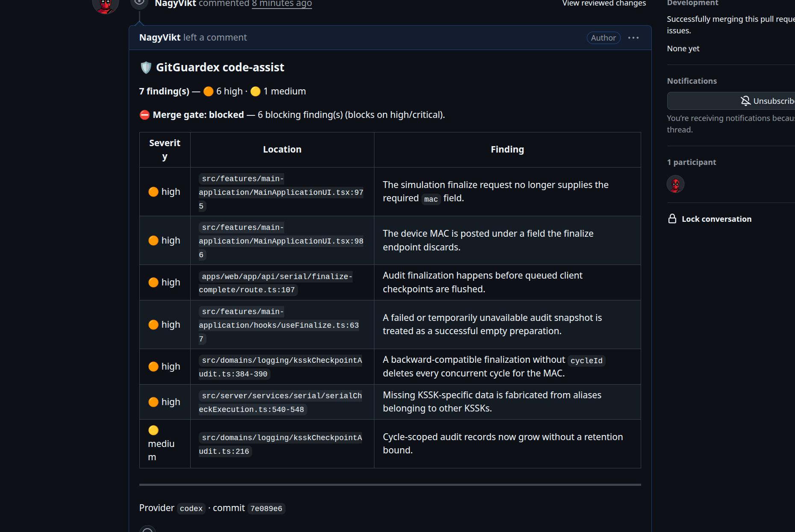Select MainApplicationUI.tsx:986 location code
795x532 pixels.
pos(281,241)
